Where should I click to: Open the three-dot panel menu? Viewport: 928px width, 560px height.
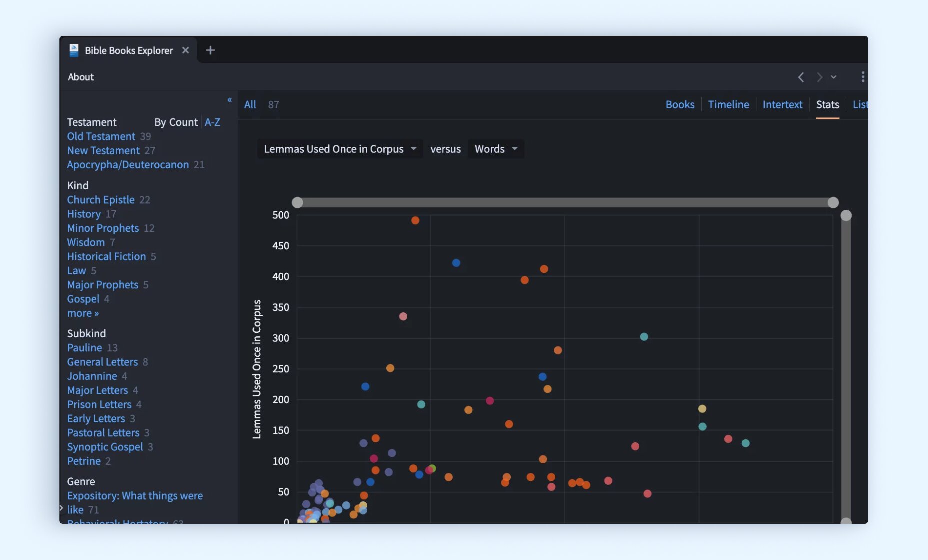[x=863, y=77]
